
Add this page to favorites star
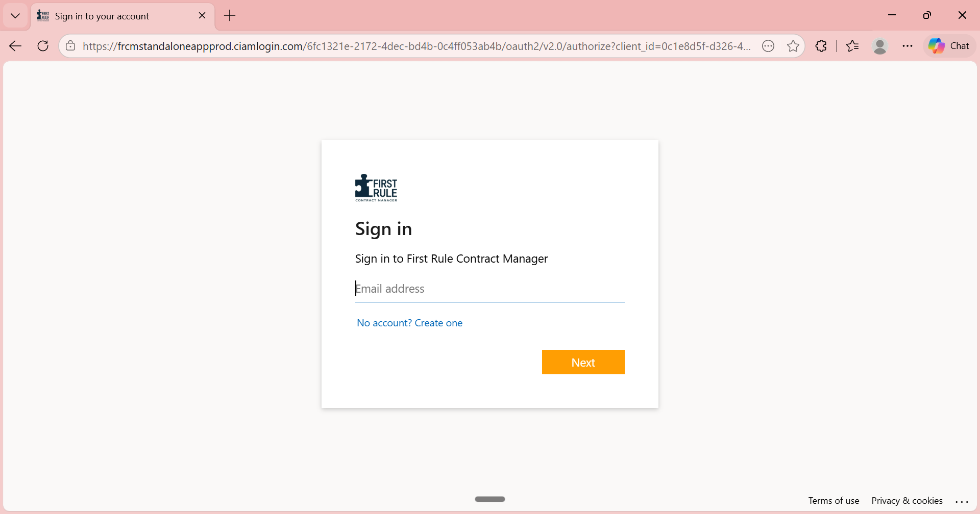click(793, 46)
